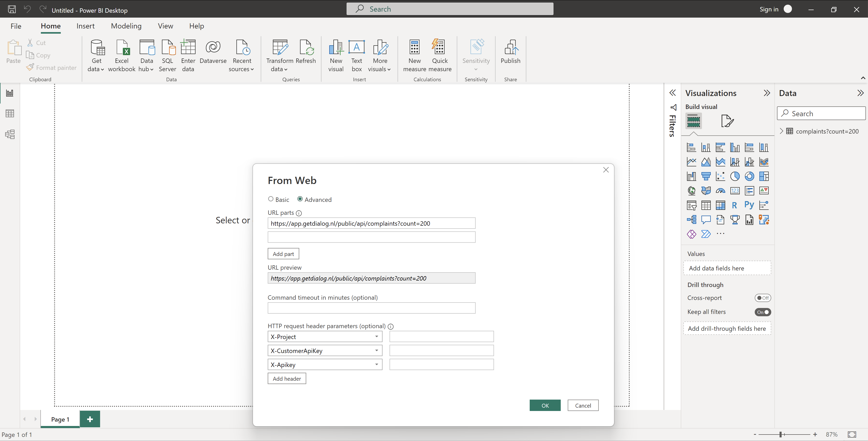Click the Dataverse ribbon button
The height and width of the screenshot is (441, 868).
pos(213,52)
